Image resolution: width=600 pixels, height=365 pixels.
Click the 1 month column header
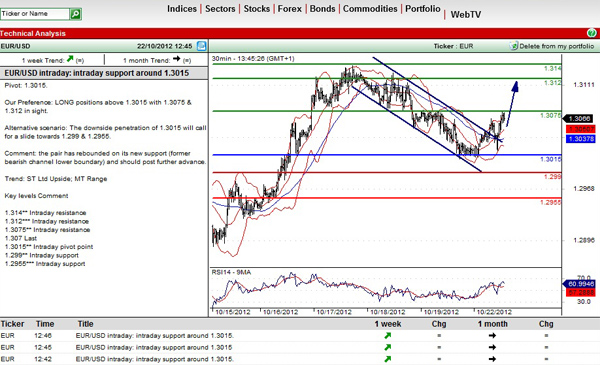tap(493, 324)
